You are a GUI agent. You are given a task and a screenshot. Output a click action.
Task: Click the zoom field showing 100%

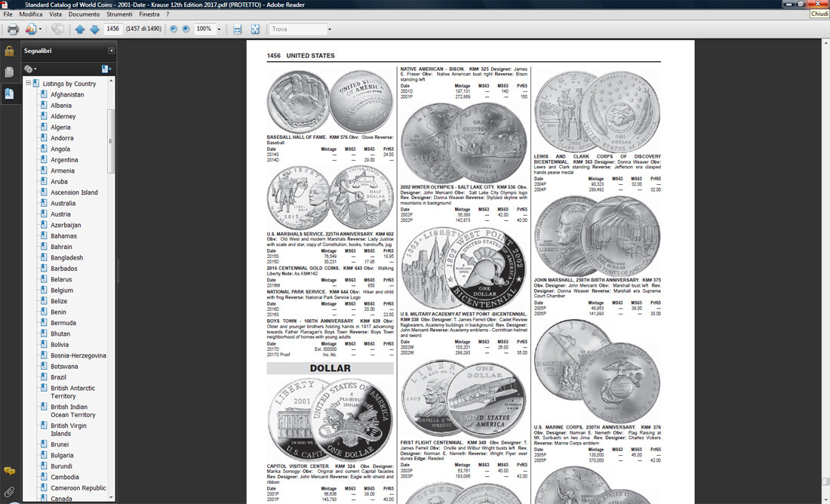(x=204, y=29)
